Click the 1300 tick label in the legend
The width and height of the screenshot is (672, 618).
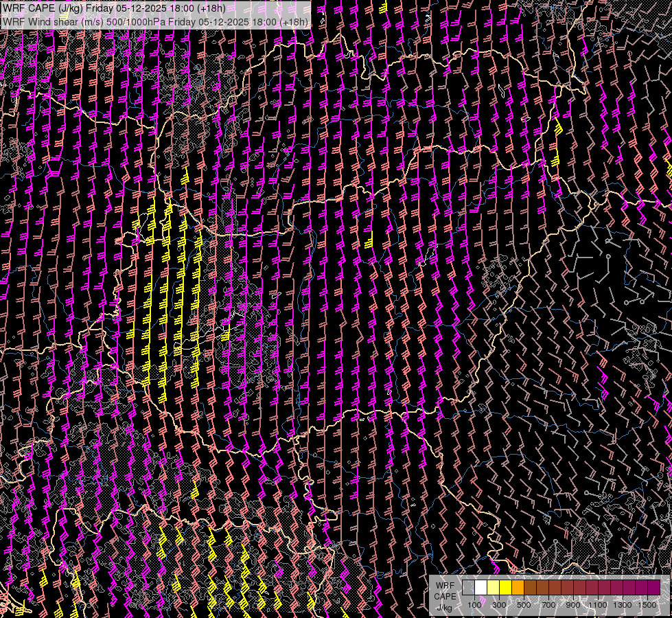pos(623,605)
